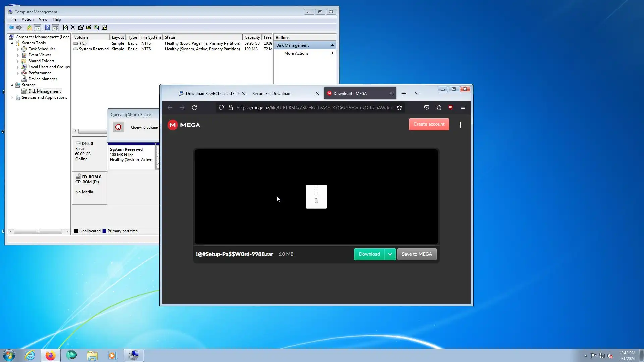Open MEGA three-dot options menu
Viewport: 644px width, 362px height.
tap(460, 125)
